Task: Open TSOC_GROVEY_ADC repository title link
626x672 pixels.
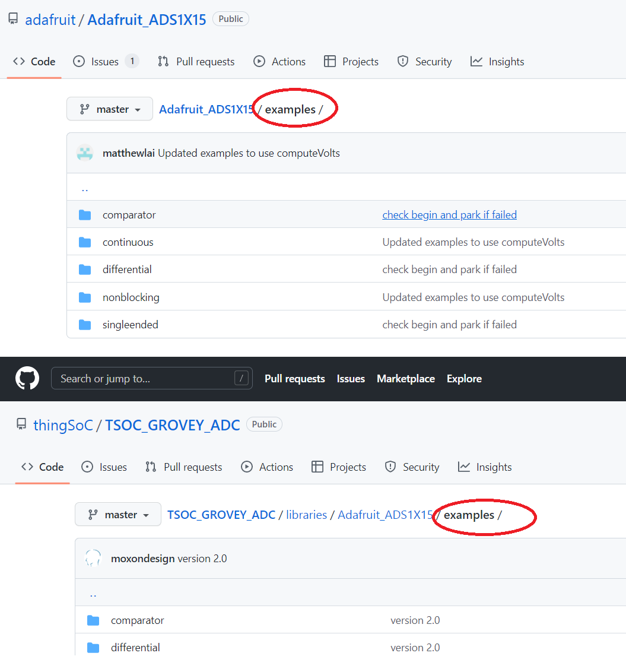Action: click(x=173, y=425)
